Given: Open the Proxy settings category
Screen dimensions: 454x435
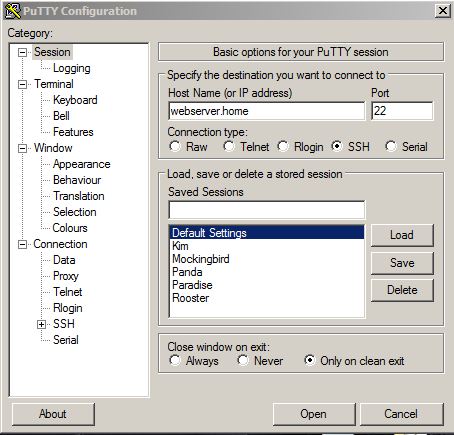Looking at the screenshot, I should (x=66, y=276).
